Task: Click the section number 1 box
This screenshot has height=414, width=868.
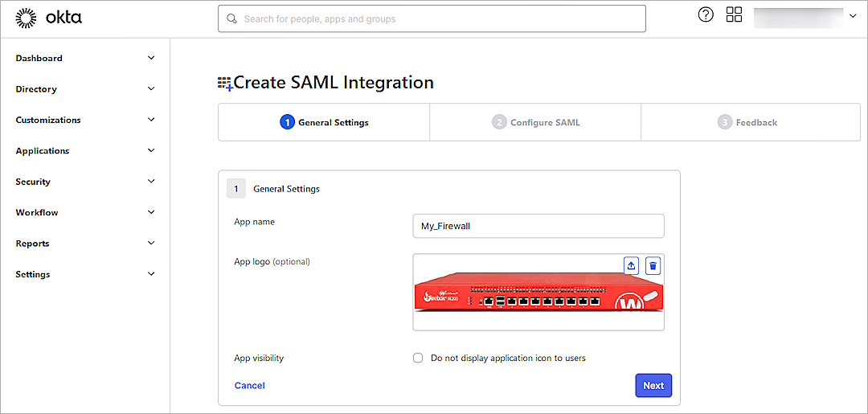Action: (x=235, y=189)
